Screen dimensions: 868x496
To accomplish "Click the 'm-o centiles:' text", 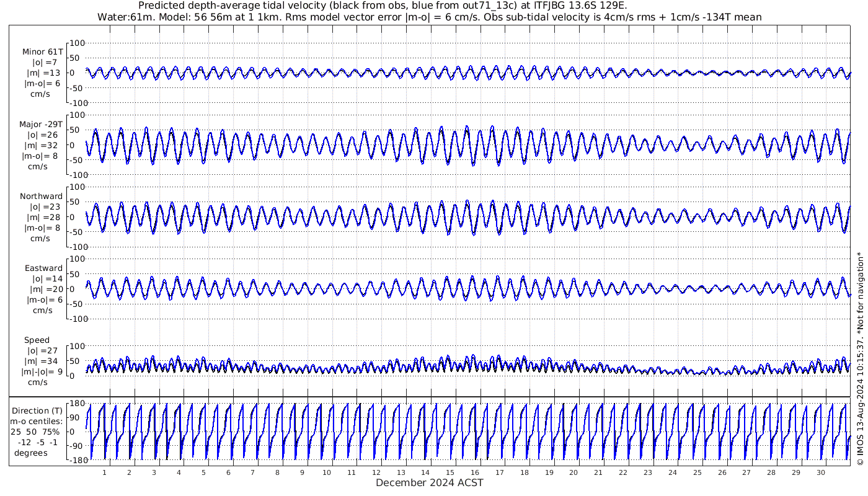I will tap(36, 421).
